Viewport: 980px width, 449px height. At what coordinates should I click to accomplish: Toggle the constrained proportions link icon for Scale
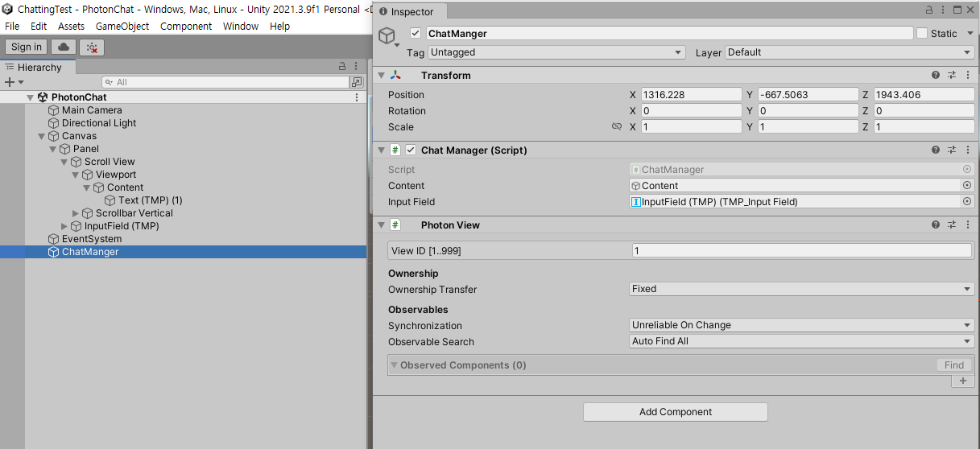click(x=617, y=126)
